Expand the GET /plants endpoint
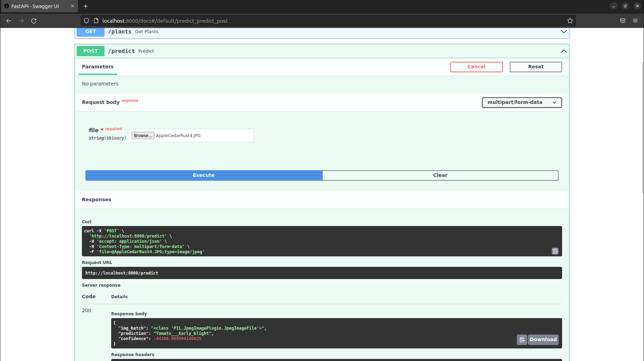 click(x=563, y=31)
